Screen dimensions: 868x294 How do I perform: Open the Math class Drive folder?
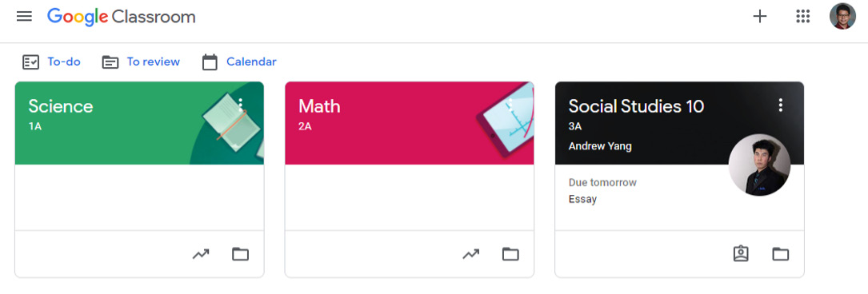510,254
